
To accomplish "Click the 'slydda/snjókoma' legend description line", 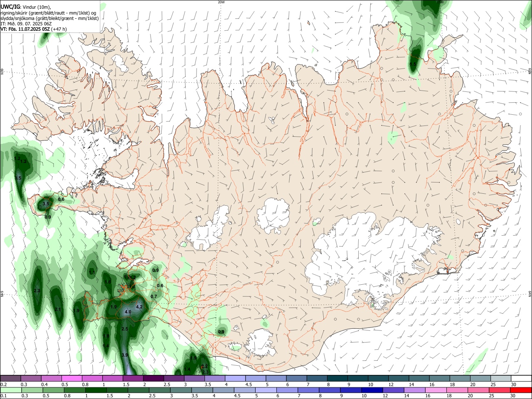I will (49, 18).
